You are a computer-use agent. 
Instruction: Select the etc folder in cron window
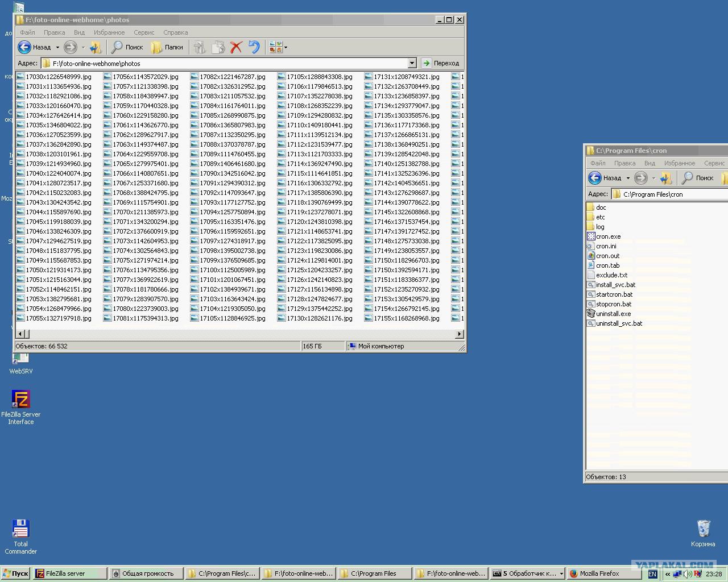click(596, 217)
